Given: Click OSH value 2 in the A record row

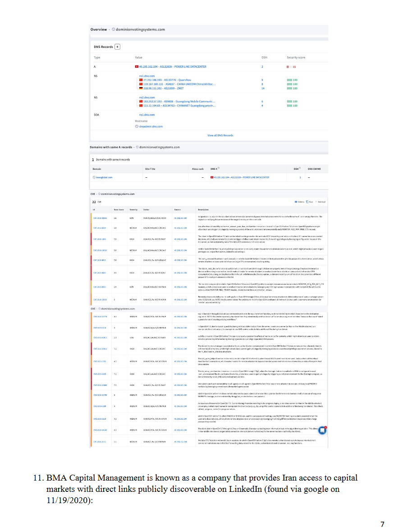Looking at the screenshot, I should [x=262, y=67].
